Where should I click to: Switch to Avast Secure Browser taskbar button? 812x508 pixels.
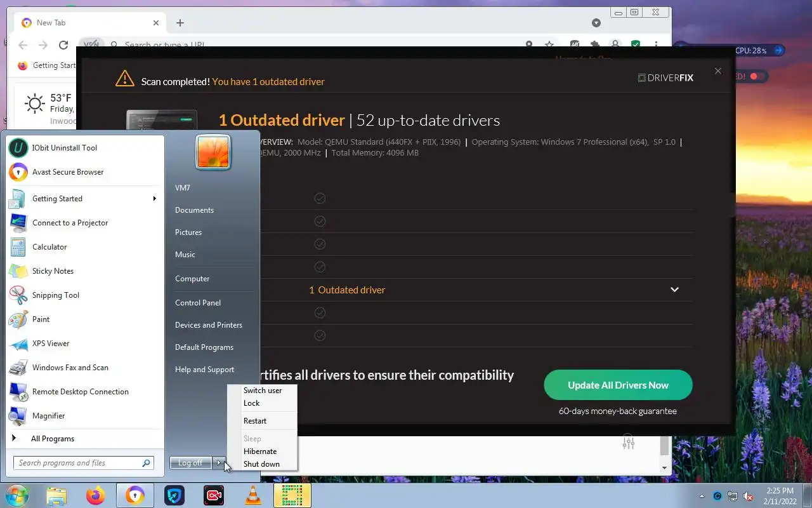coord(134,495)
